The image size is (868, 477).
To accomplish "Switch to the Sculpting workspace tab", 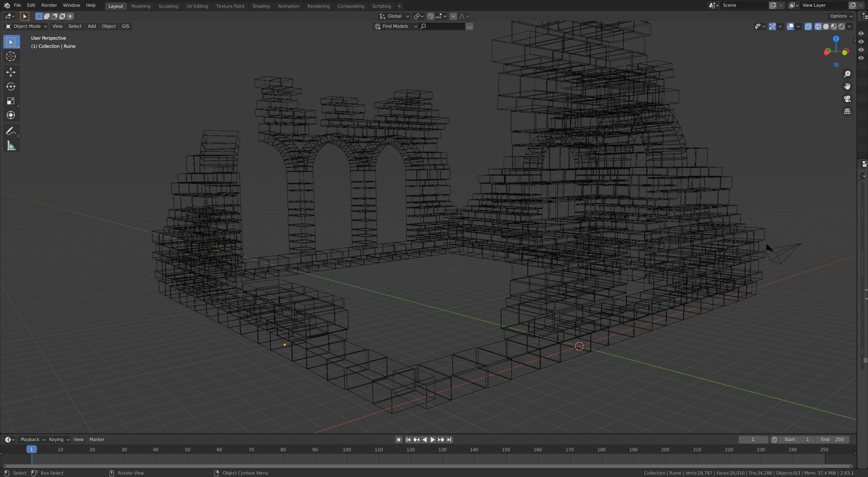I will [x=168, y=6].
